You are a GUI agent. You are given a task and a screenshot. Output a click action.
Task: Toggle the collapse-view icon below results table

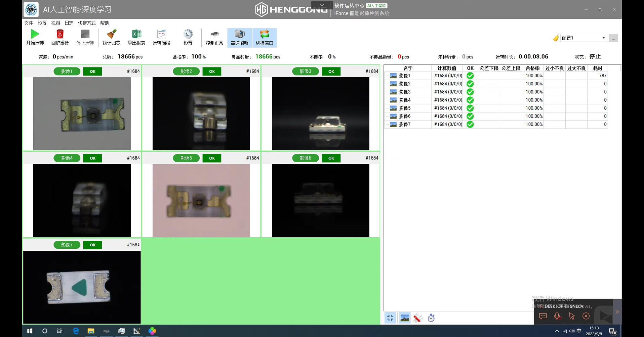(x=390, y=318)
